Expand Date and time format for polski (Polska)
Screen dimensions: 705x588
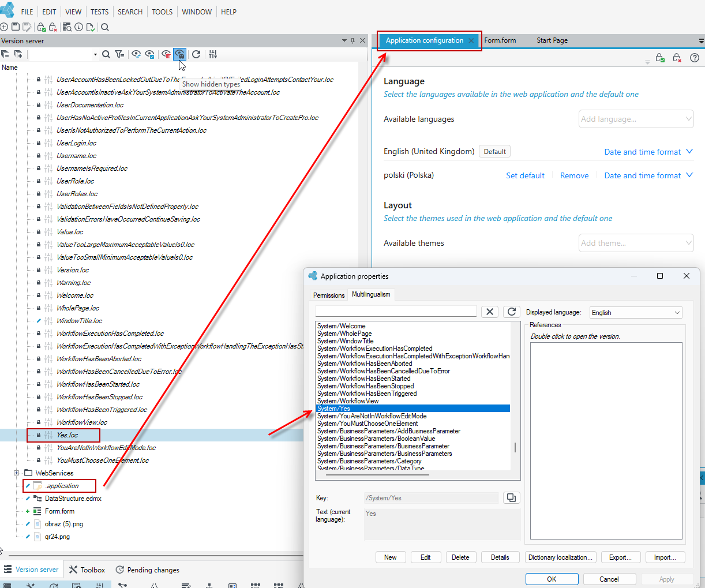pos(648,175)
